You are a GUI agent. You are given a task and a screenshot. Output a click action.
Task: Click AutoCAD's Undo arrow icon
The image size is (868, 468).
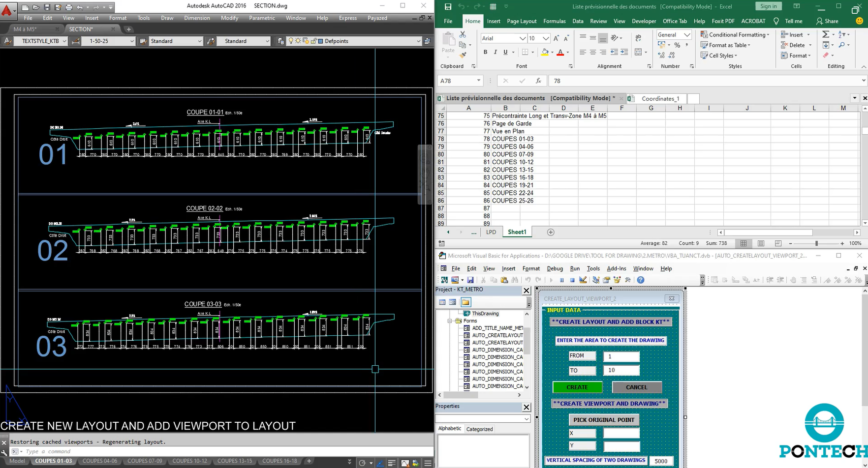[80, 7]
